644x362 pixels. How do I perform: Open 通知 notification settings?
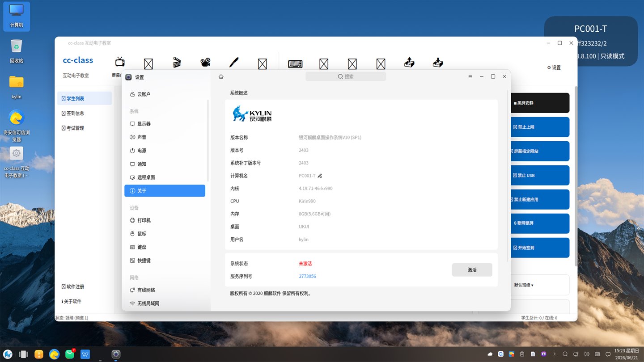[x=165, y=164]
